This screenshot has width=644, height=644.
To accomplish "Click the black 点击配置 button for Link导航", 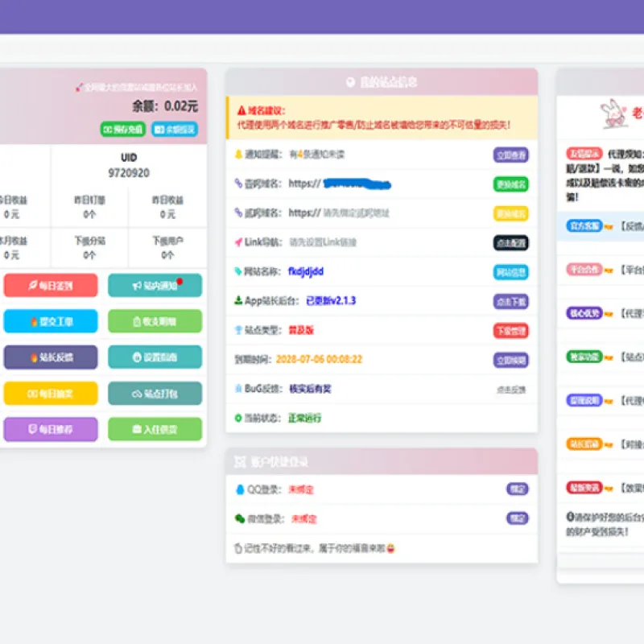I will point(511,243).
